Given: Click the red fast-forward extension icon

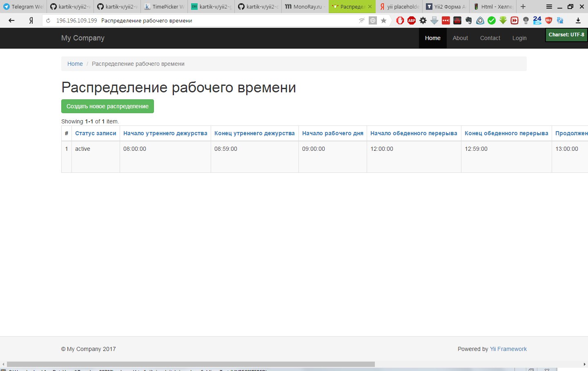Looking at the screenshot, I should (514, 20).
